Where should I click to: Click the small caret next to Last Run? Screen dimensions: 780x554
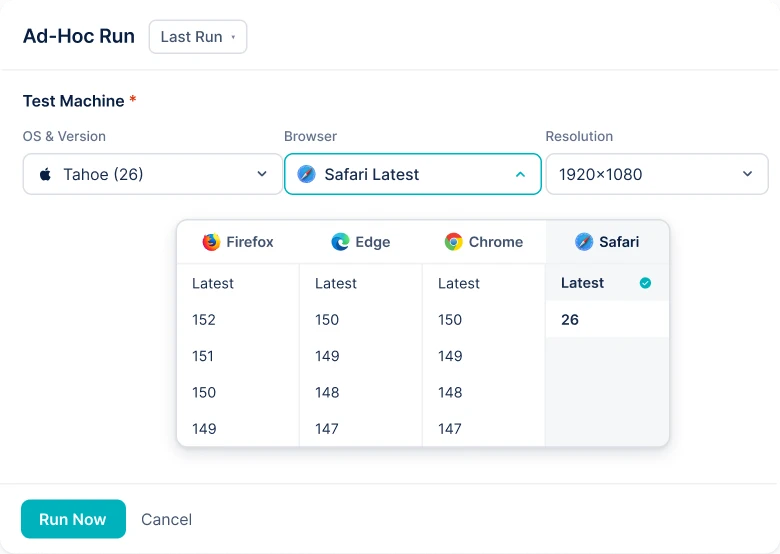click(x=233, y=37)
